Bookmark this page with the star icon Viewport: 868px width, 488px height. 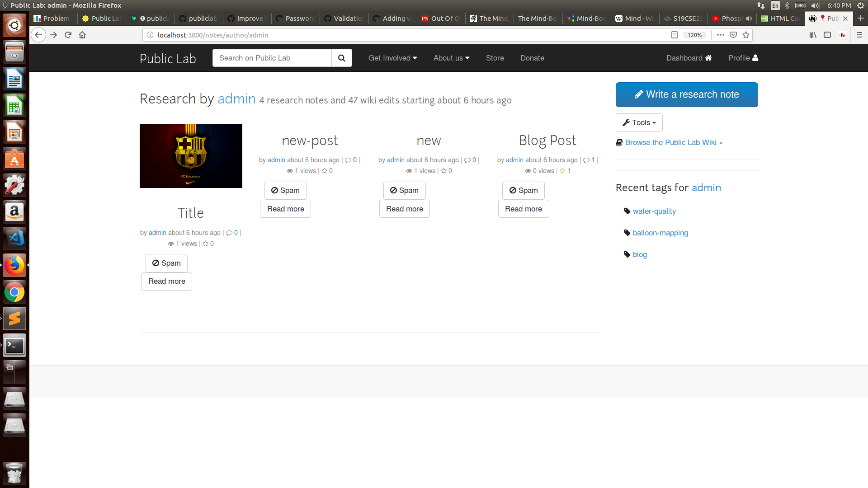click(x=746, y=35)
